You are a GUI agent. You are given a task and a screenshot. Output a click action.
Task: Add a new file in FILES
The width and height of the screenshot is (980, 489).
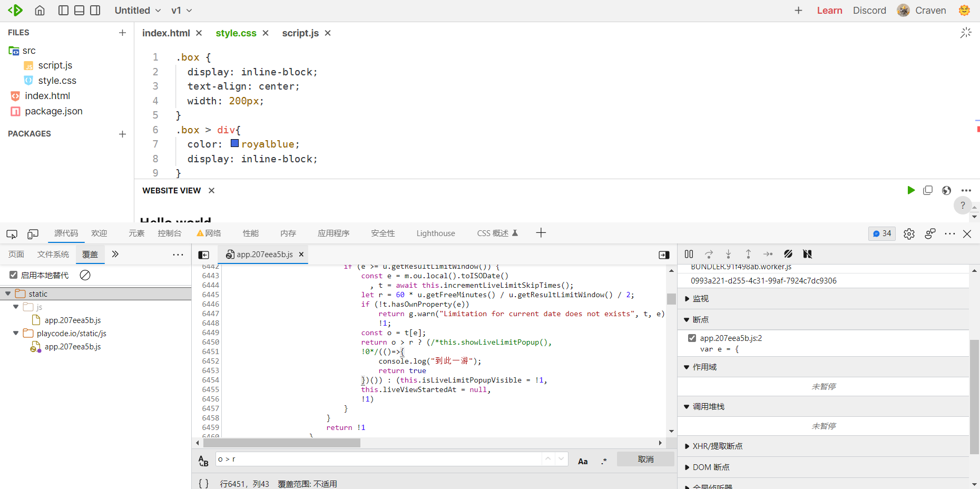pyautogui.click(x=122, y=33)
